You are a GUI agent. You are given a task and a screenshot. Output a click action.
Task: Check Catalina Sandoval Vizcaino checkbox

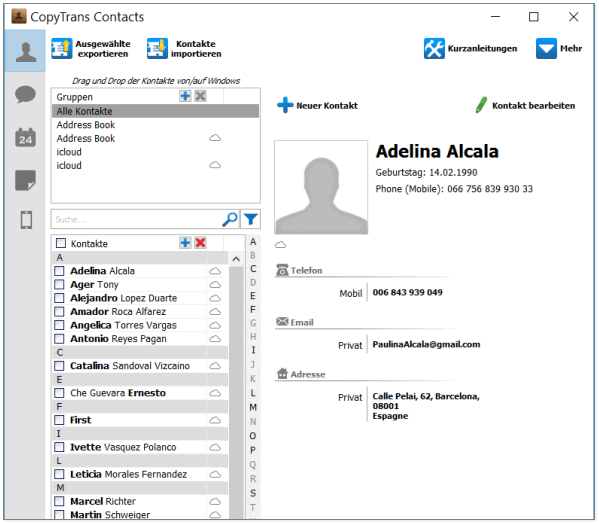click(x=59, y=366)
